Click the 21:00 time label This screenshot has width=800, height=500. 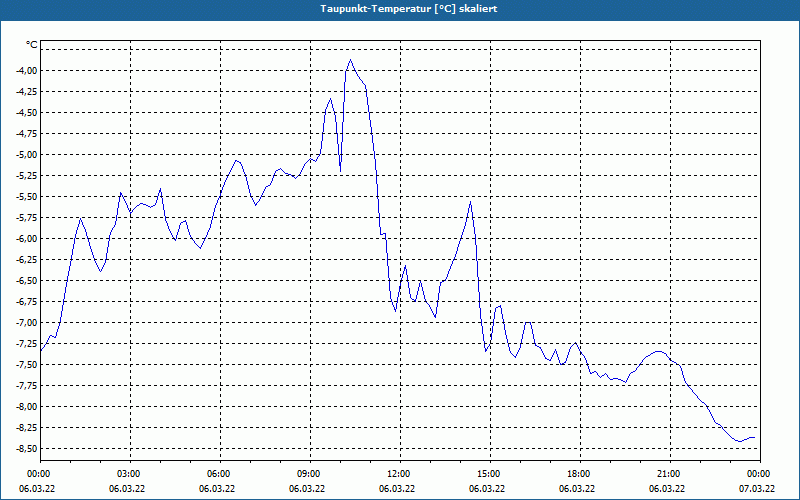670,473
